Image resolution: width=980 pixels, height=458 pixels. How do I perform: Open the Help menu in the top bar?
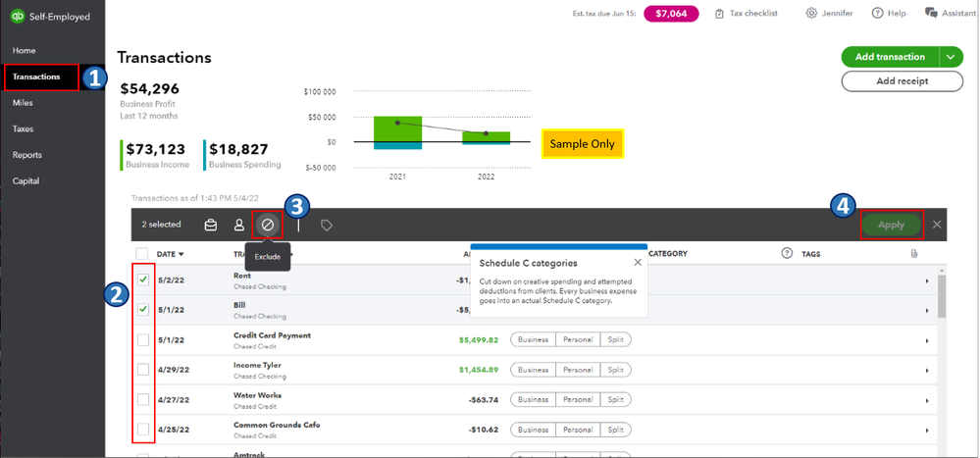889,13
